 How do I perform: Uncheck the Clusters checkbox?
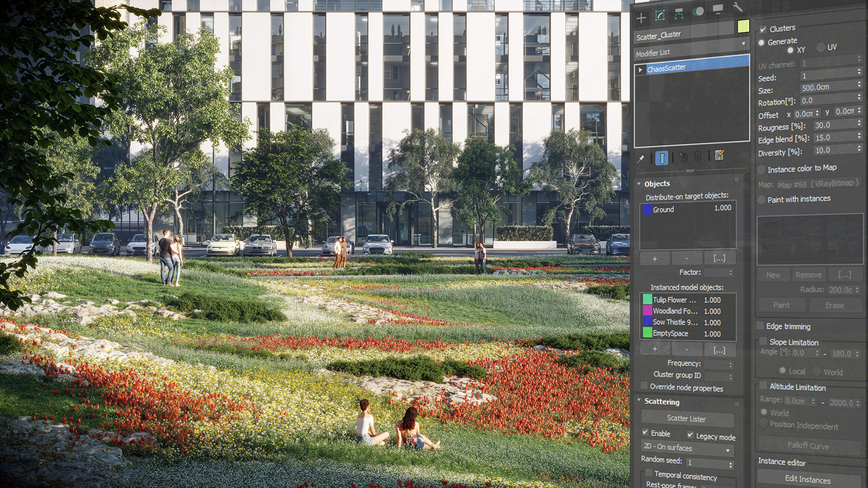click(763, 29)
